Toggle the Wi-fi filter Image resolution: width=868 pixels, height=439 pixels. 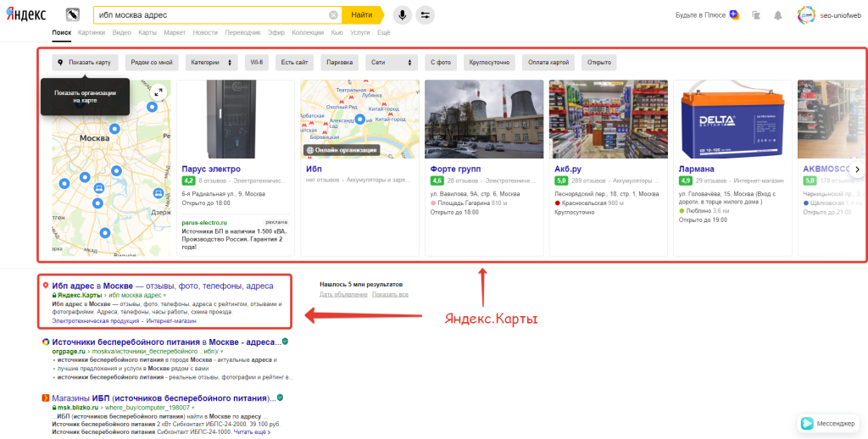pyautogui.click(x=256, y=63)
